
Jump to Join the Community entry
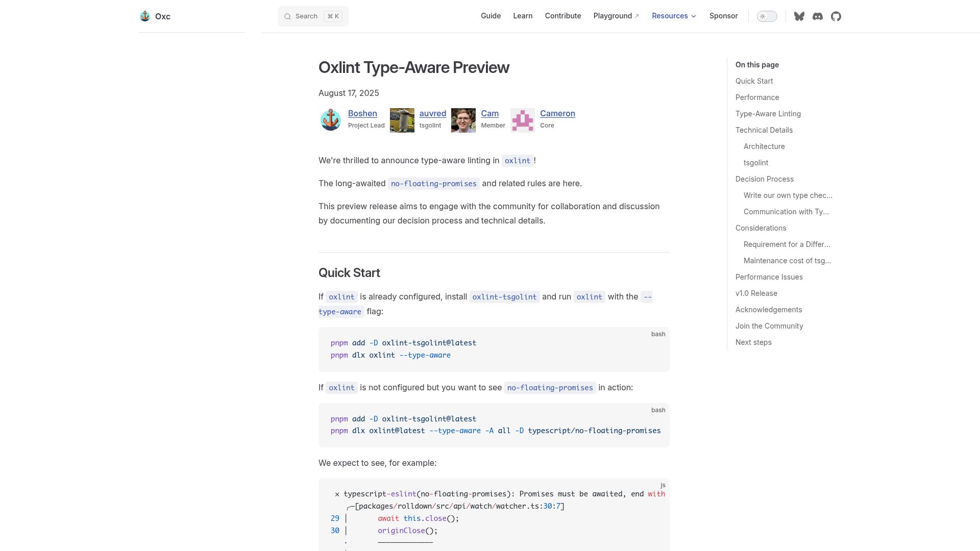(769, 326)
